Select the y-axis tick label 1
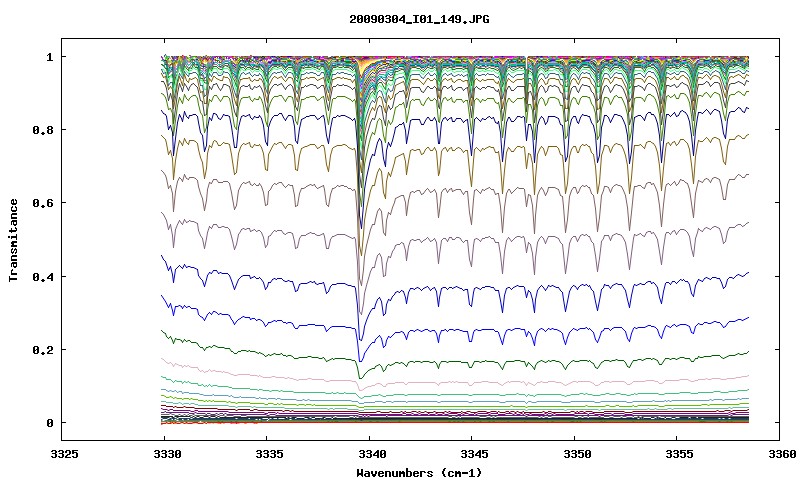The width and height of the screenshot is (800, 480). (49, 57)
